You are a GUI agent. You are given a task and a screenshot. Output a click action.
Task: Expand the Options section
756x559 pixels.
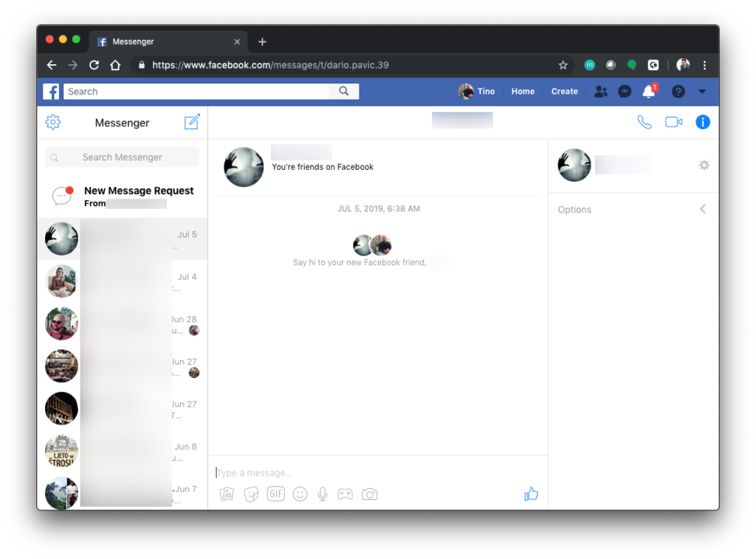[633, 210]
